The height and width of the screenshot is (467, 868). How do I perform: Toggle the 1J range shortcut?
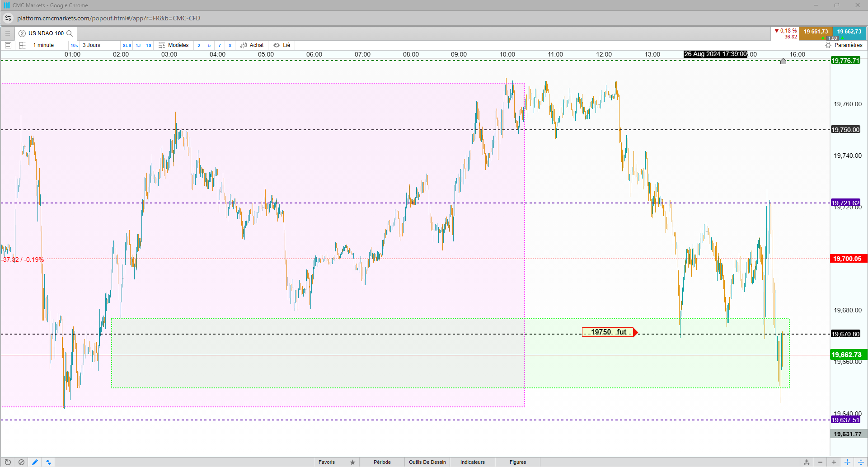tap(138, 45)
